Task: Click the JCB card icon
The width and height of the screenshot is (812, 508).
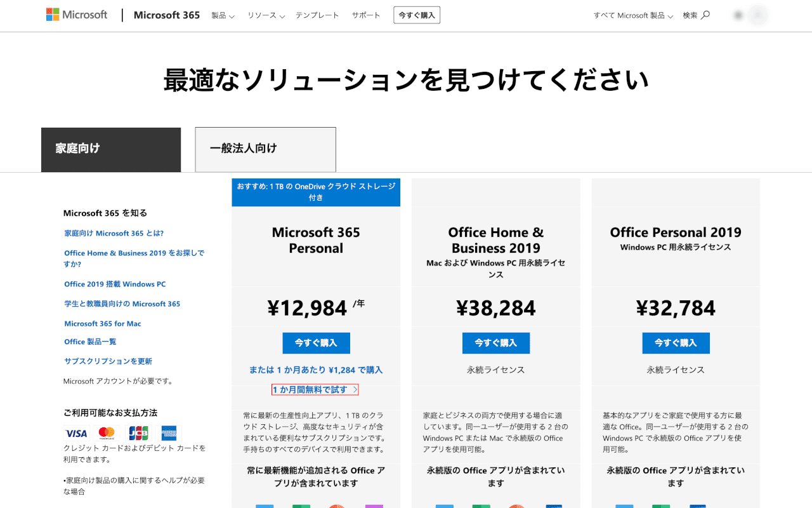Action: pyautogui.click(x=138, y=434)
